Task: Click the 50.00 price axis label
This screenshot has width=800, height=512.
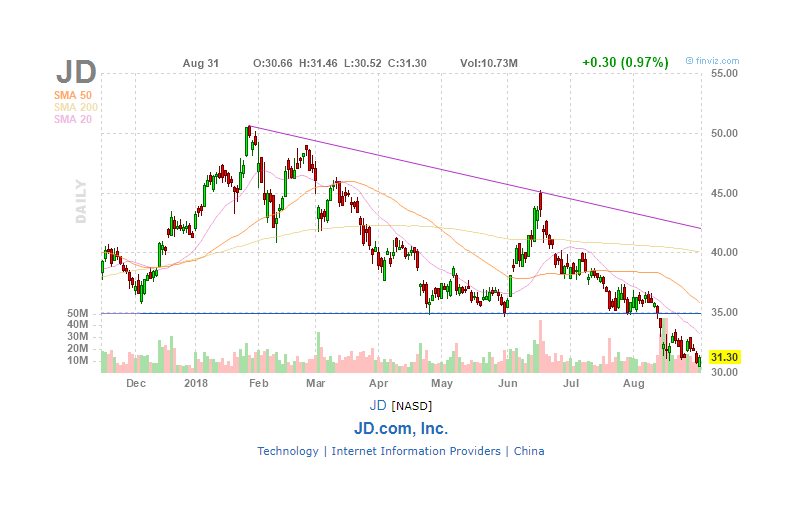Action: pyautogui.click(x=724, y=134)
